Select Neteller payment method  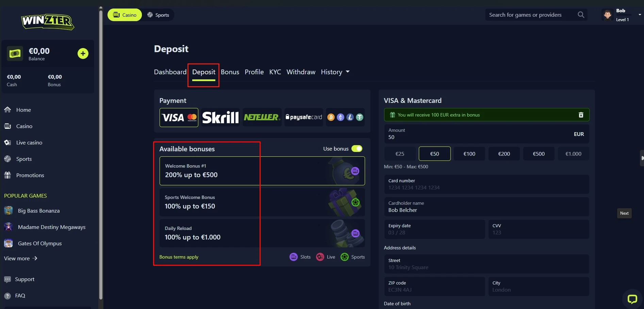[262, 118]
